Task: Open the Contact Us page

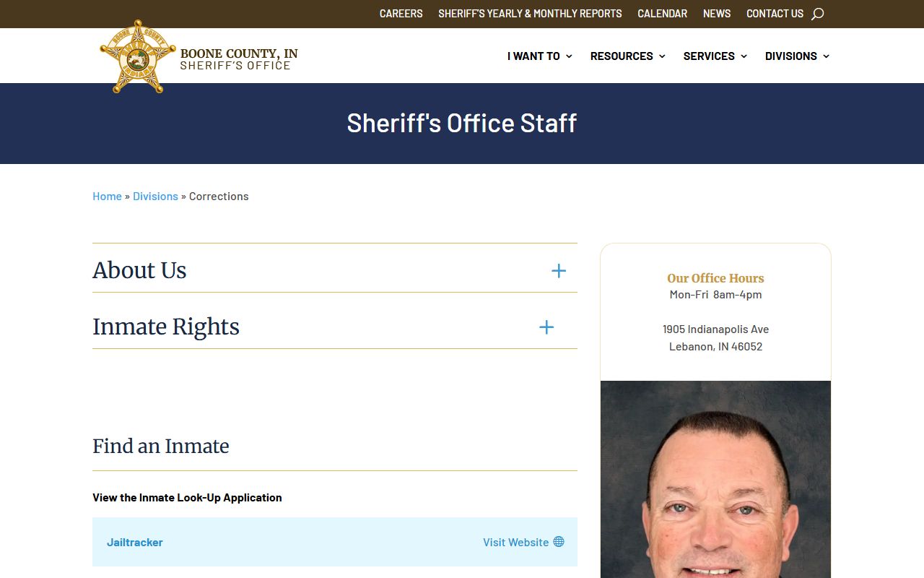Action: click(x=775, y=14)
